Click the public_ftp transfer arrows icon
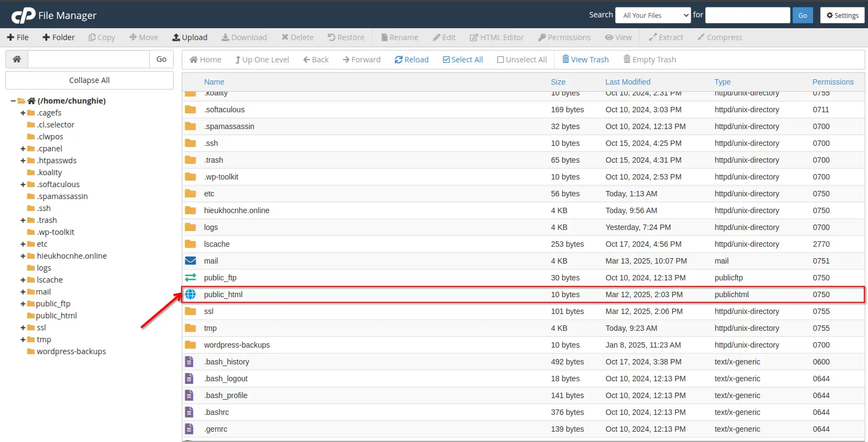 click(x=190, y=278)
